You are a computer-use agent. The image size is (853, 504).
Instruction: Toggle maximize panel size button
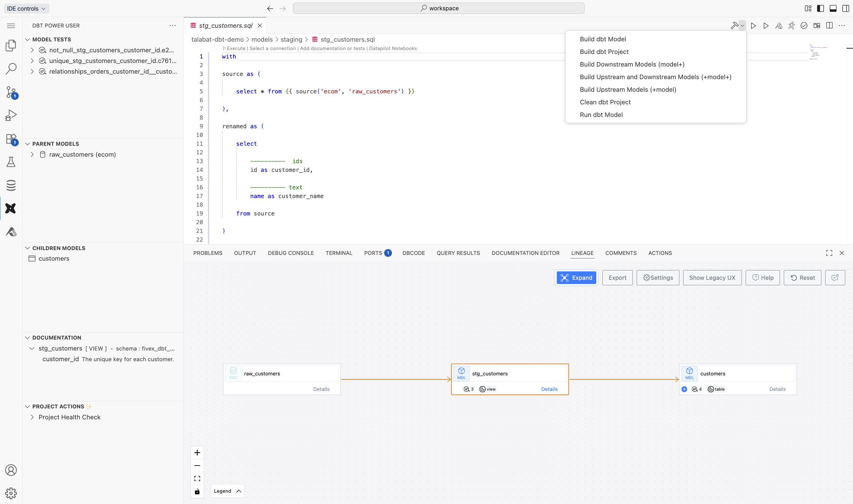pos(829,253)
